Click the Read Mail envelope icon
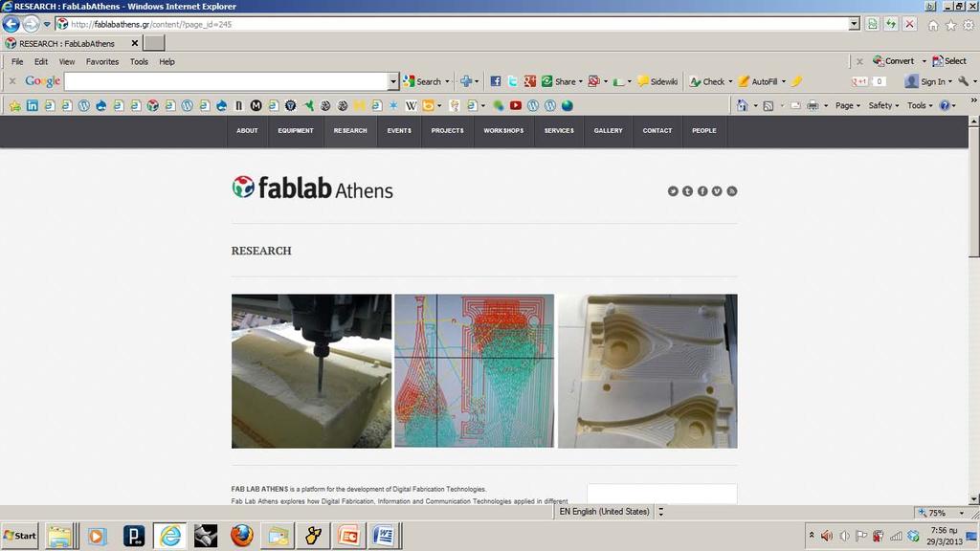980x551 pixels. [x=795, y=105]
